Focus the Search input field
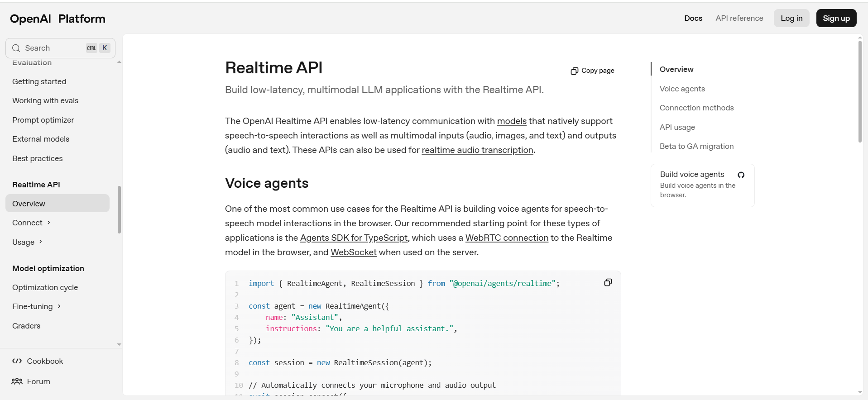The height and width of the screenshot is (400, 868). pyautogui.click(x=60, y=48)
